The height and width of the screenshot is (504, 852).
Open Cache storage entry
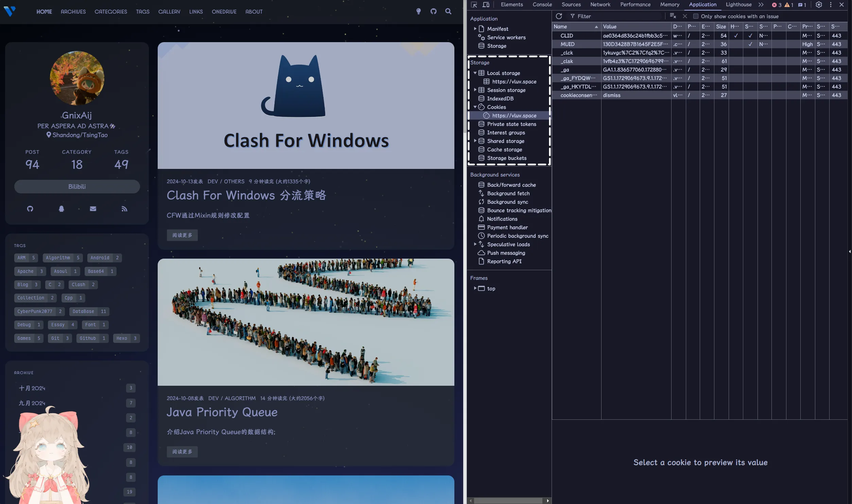point(504,150)
